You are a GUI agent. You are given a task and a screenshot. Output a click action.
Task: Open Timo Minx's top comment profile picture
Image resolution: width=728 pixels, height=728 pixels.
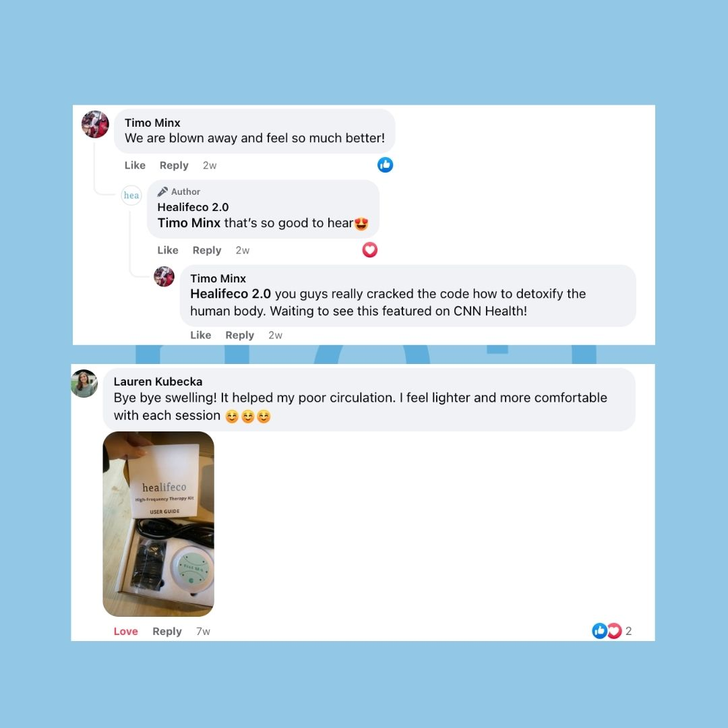[95, 125]
